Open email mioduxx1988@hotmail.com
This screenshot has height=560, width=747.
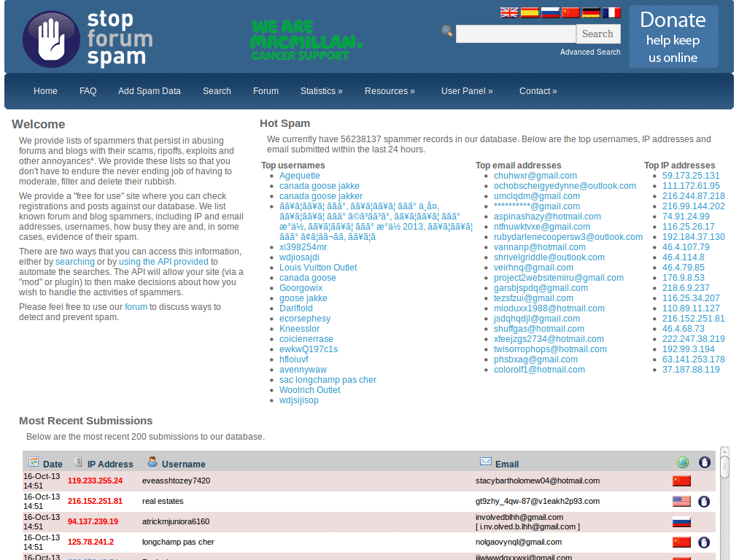click(x=549, y=308)
